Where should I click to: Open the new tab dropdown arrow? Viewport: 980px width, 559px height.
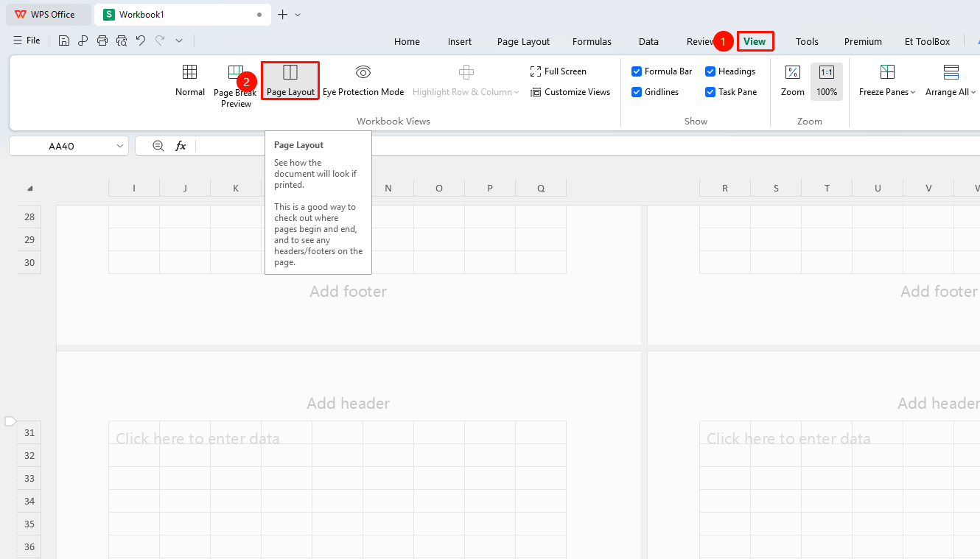coord(298,15)
